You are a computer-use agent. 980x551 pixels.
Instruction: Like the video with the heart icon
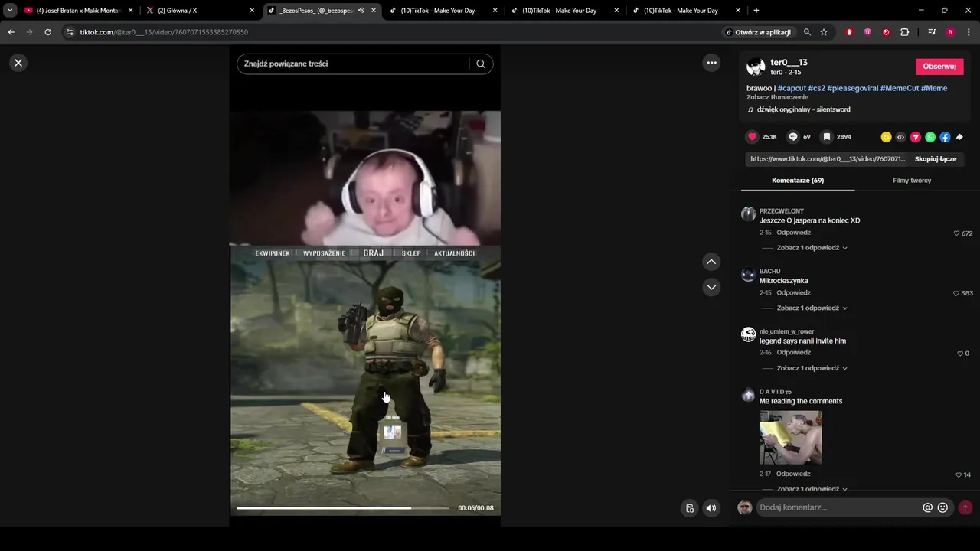pos(752,137)
